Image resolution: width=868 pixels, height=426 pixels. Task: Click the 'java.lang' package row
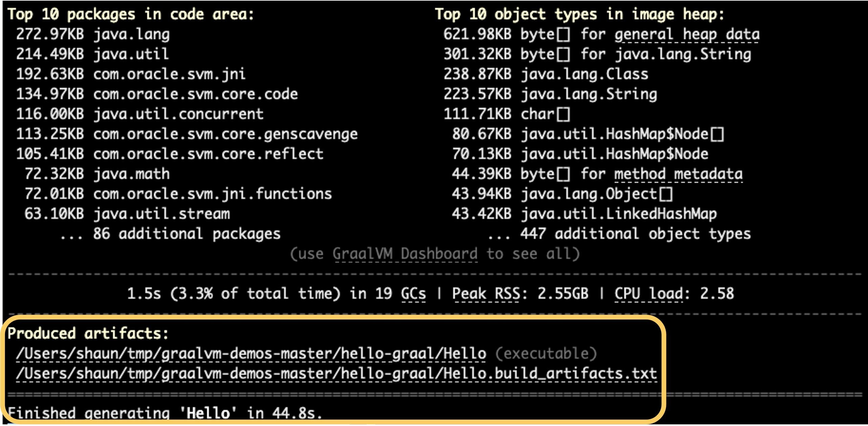[131, 34]
